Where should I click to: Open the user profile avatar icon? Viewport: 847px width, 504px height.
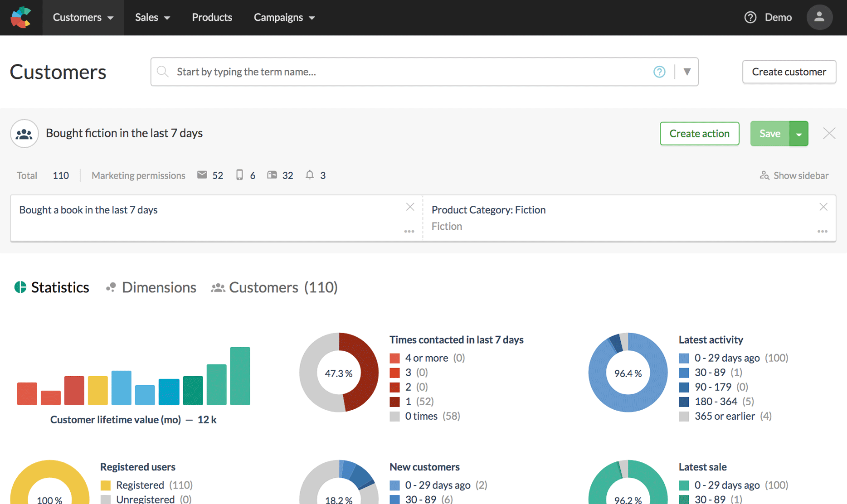click(x=819, y=17)
